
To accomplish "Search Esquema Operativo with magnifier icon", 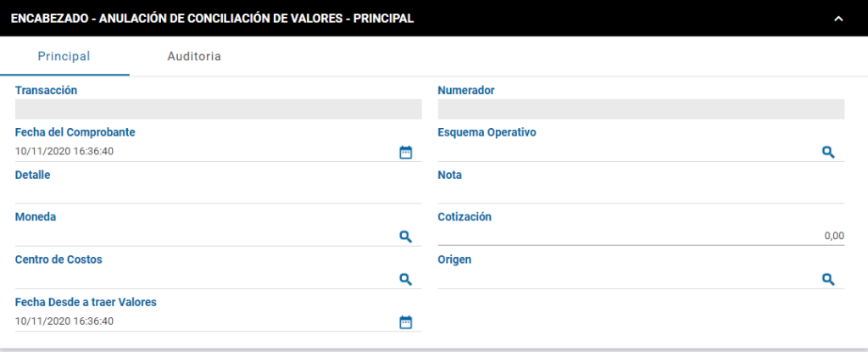I will pyautogui.click(x=827, y=152).
